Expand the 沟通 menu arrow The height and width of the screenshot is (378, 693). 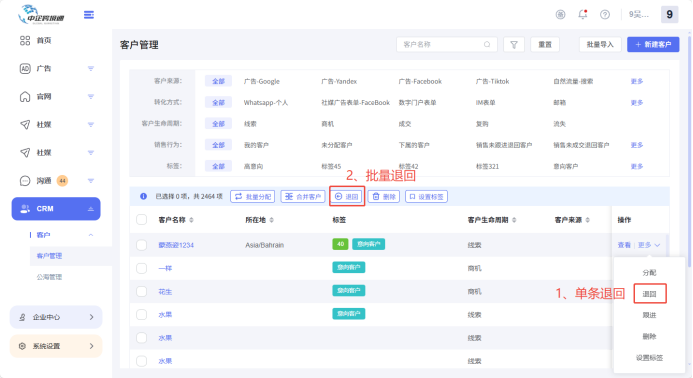click(x=91, y=181)
